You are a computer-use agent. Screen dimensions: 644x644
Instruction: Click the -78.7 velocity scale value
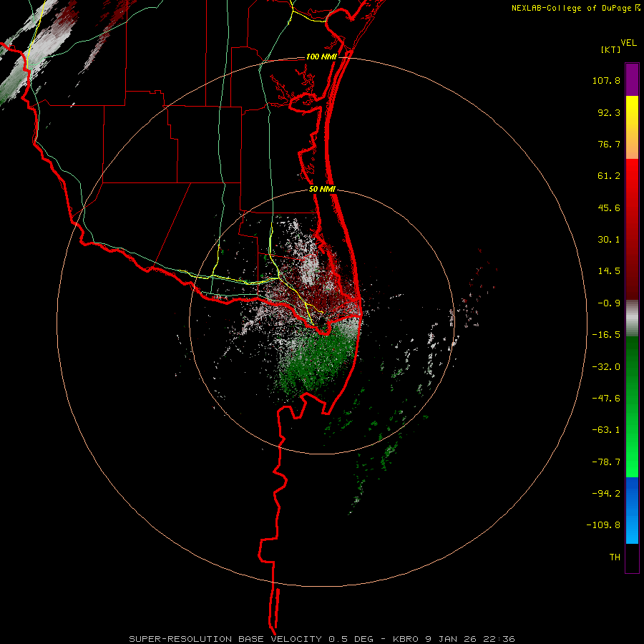click(606, 462)
